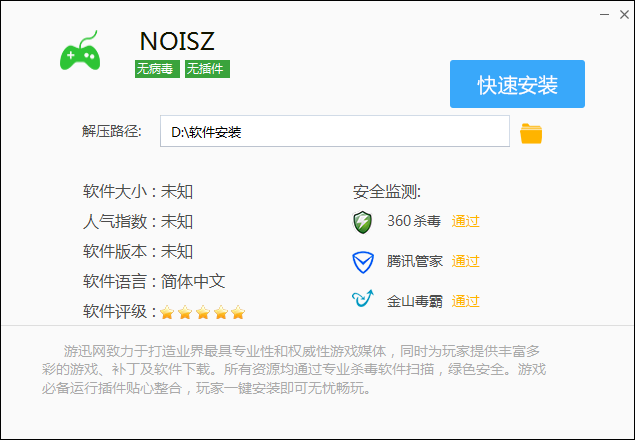This screenshot has height=440, width=635.
Task: Click 通过 next to 金山毒霸
Action: tap(466, 301)
